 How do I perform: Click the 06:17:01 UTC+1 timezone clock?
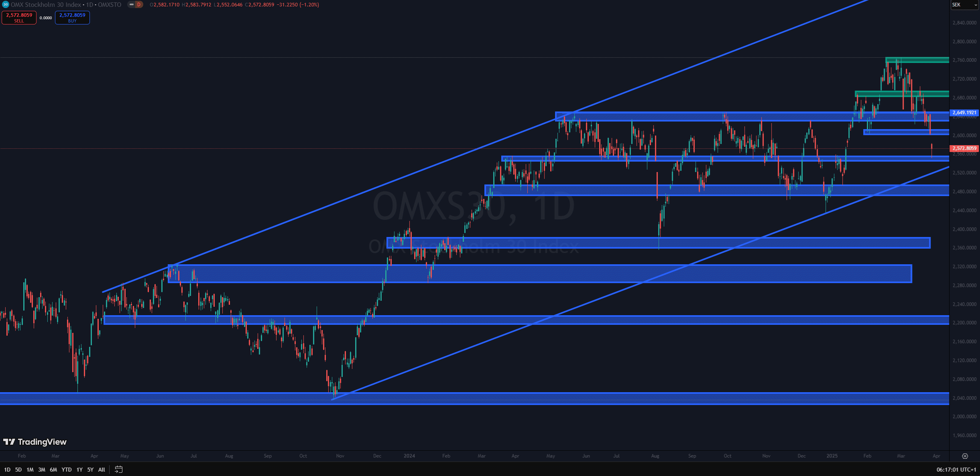coord(956,470)
